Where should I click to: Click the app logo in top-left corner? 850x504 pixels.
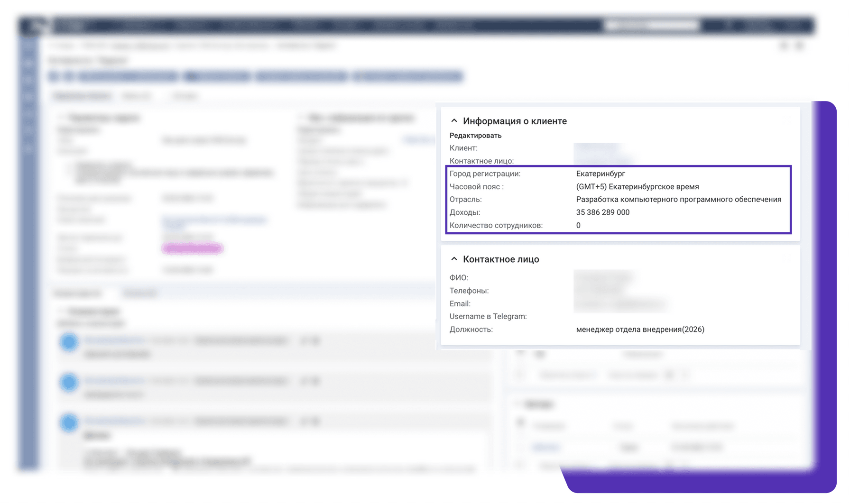click(35, 26)
